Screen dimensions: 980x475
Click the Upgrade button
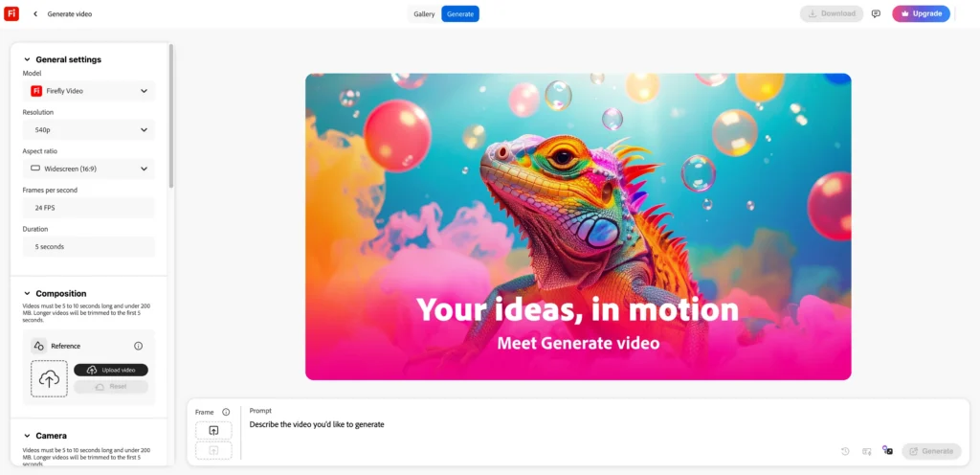pyautogui.click(x=921, y=14)
